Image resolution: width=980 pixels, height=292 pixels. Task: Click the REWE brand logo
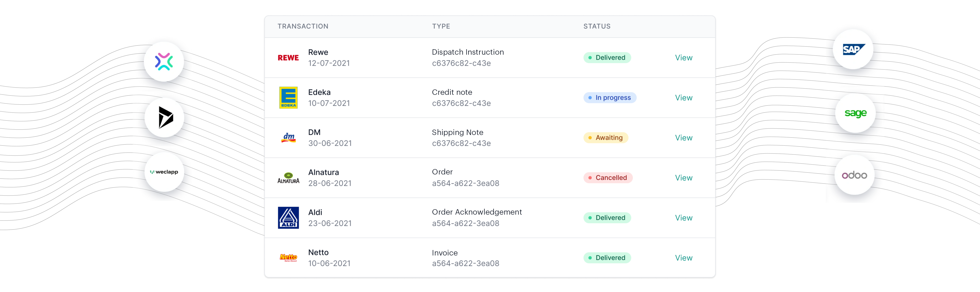pyautogui.click(x=288, y=58)
